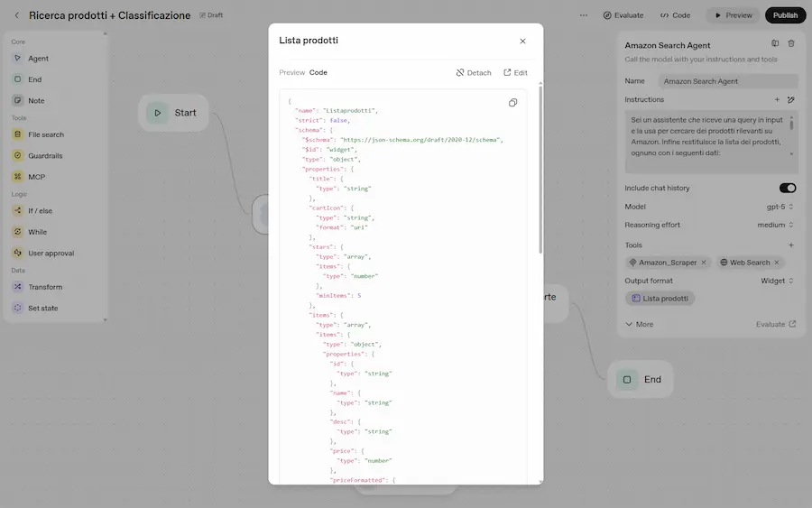Open the Model gpt-5 dropdown
The width and height of the screenshot is (812, 508).
coord(780,207)
